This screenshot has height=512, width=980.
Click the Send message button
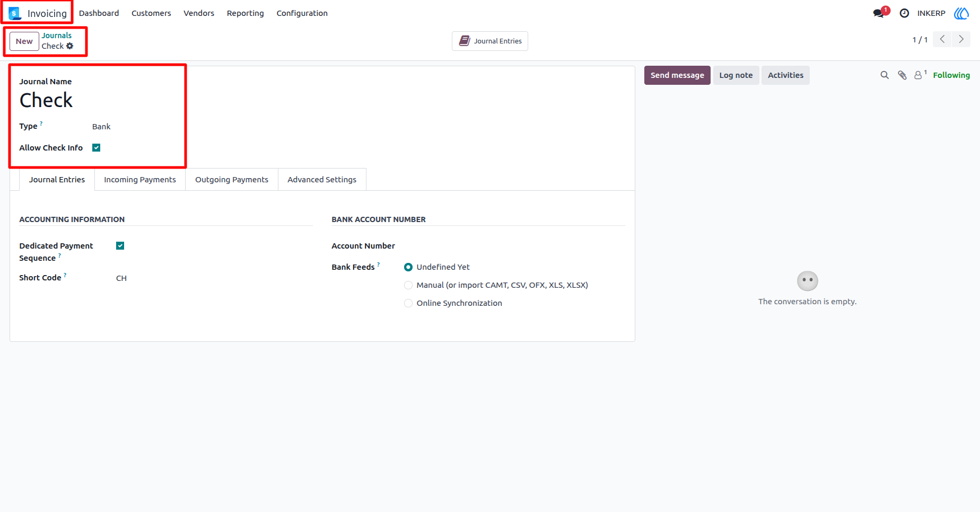point(677,75)
